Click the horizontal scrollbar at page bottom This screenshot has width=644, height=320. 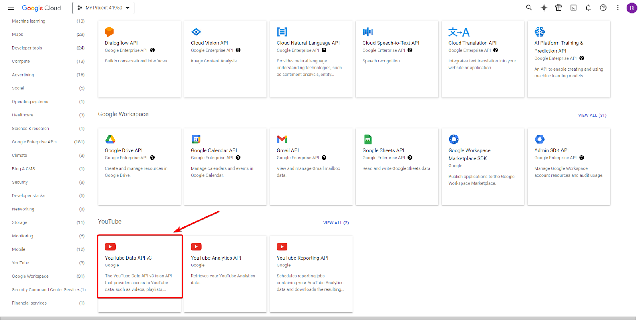click(318, 318)
